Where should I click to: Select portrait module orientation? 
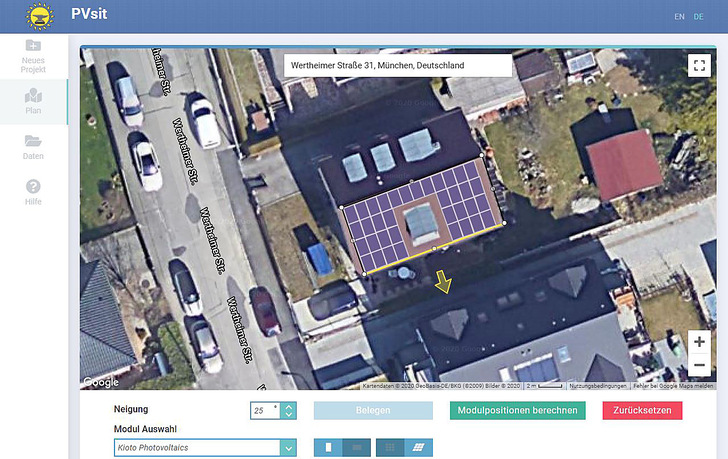pyautogui.click(x=328, y=447)
